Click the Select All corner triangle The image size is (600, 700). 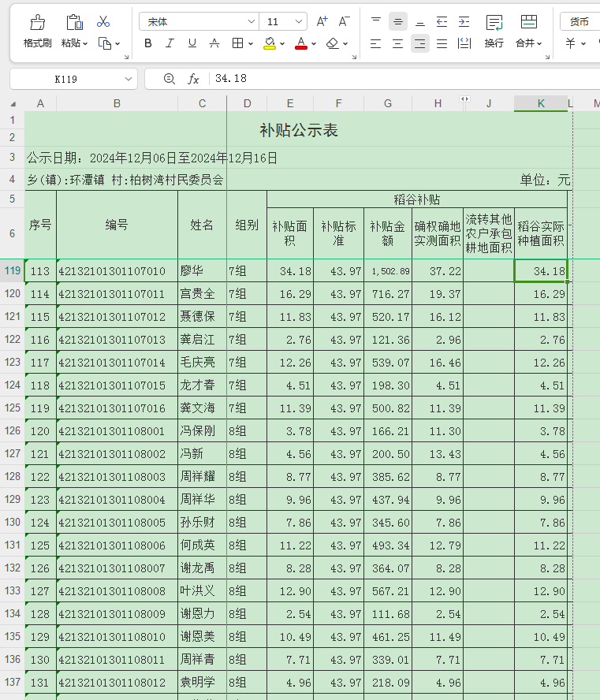(x=13, y=103)
